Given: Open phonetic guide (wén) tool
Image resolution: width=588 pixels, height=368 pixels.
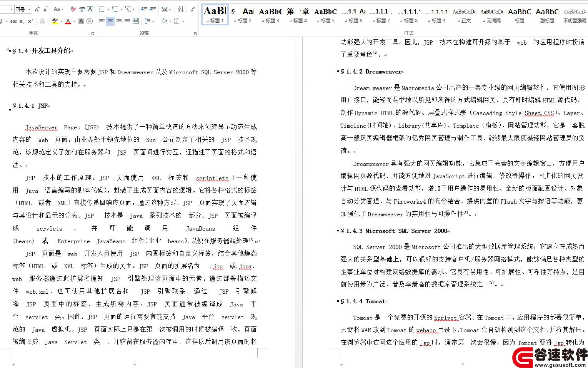Looking at the screenshot, I should [82, 9].
